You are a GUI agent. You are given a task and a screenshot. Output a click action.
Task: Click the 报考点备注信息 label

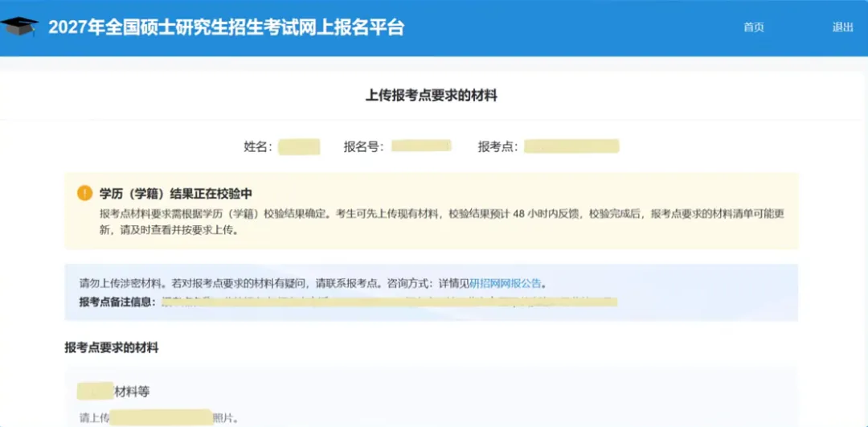[x=118, y=302]
